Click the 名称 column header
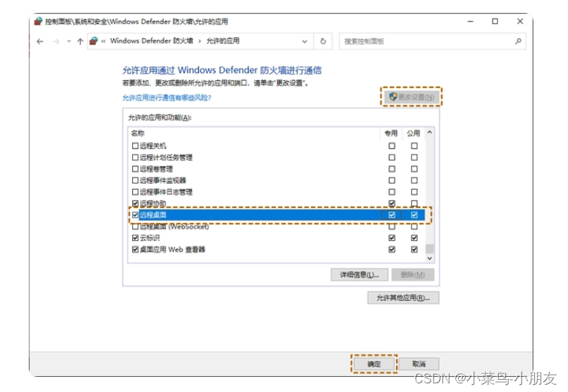This screenshot has height=392, width=568. point(138,134)
